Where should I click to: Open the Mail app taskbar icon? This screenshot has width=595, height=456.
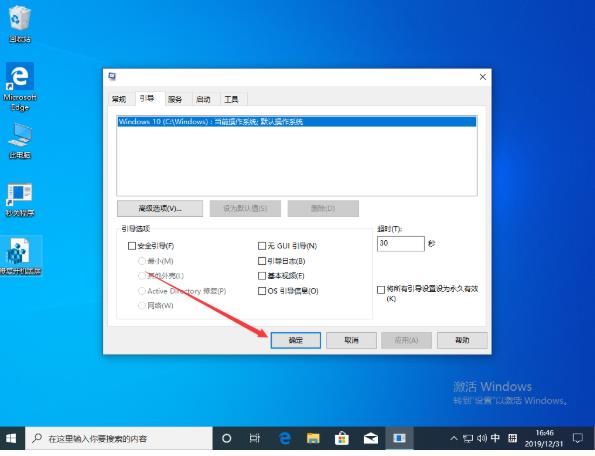click(370, 439)
